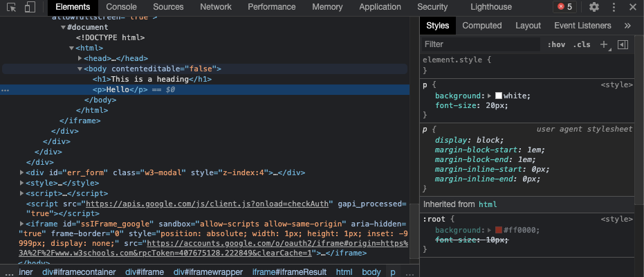Screen dimensions: 644x277
Task: Expand the div#err_form node
Action: pyautogui.click(x=21, y=172)
